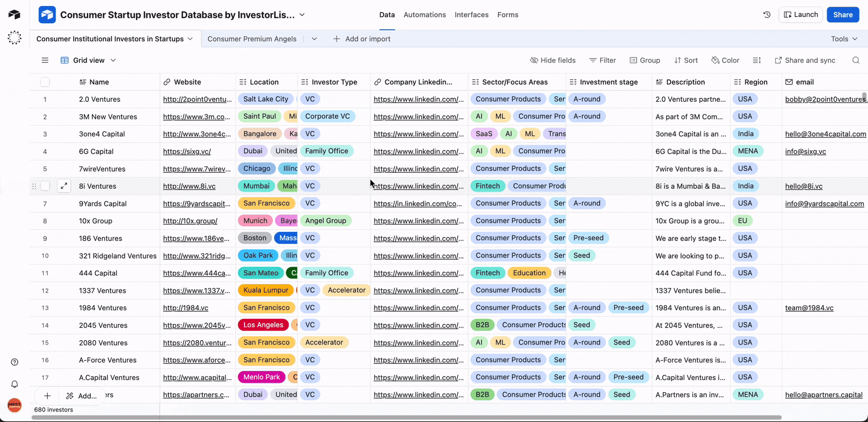Click the search magnifier icon
This screenshot has width=868, height=422.
pyautogui.click(x=856, y=60)
